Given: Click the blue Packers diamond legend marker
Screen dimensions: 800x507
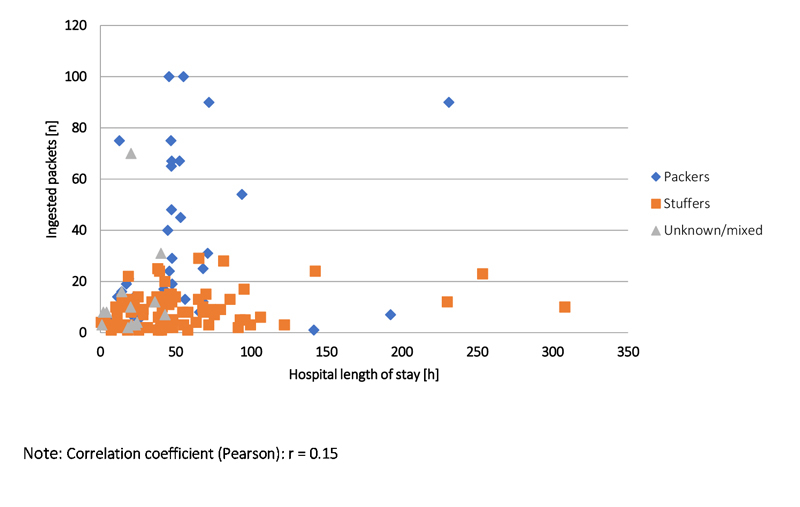Looking at the screenshot, I should click(x=656, y=177).
